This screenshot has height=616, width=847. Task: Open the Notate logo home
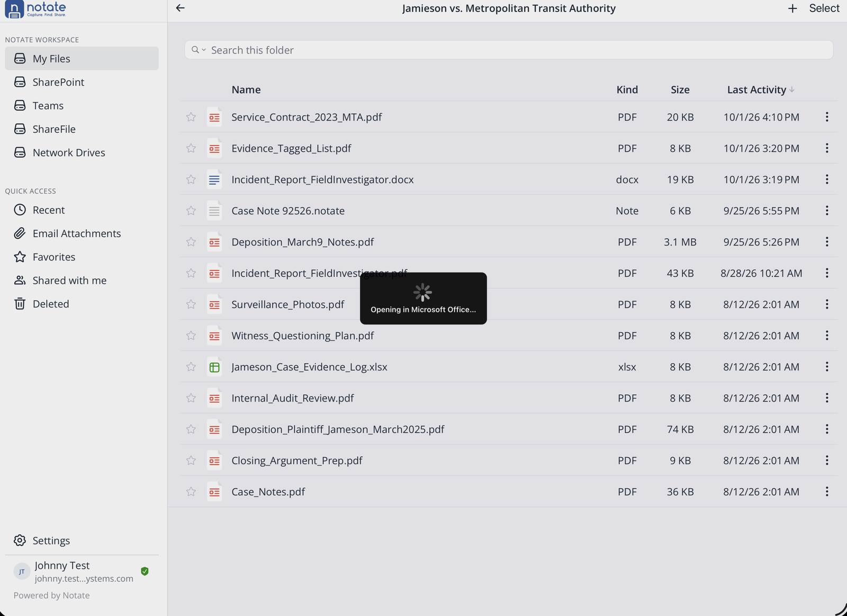pyautogui.click(x=35, y=9)
